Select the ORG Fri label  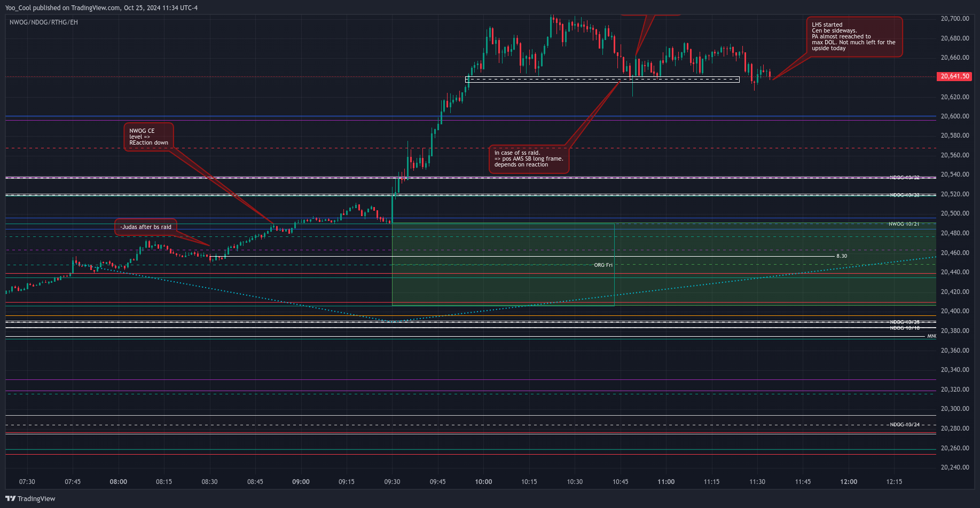click(603, 265)
